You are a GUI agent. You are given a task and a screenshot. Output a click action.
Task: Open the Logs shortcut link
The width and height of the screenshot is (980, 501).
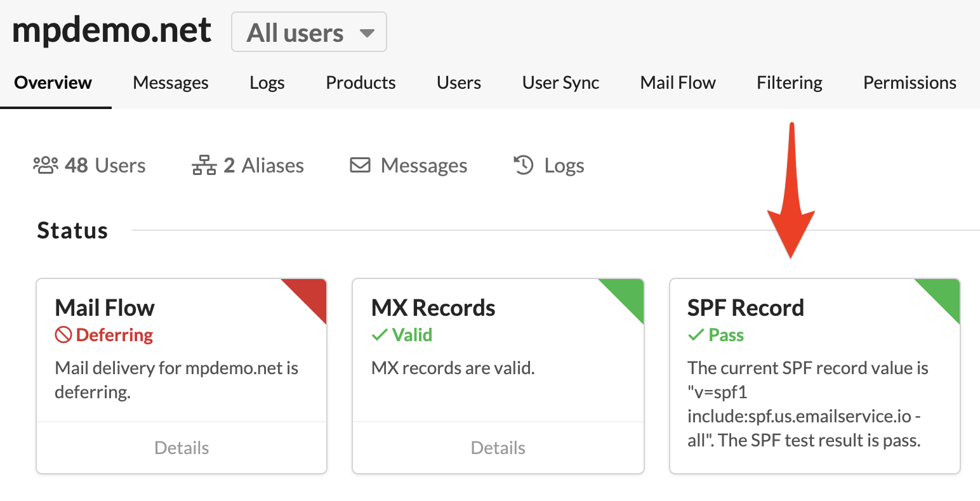pyautogui.click(x=564, y=166)
